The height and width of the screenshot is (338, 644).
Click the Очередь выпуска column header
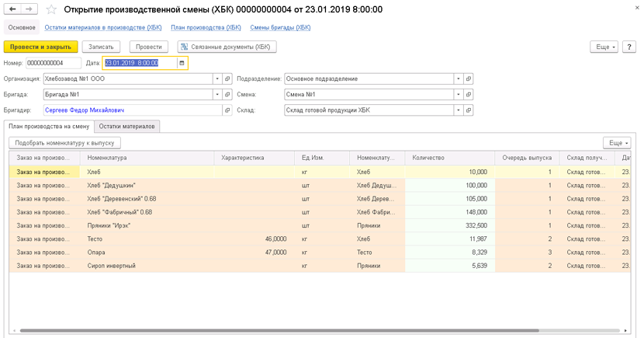coord(527,158)
